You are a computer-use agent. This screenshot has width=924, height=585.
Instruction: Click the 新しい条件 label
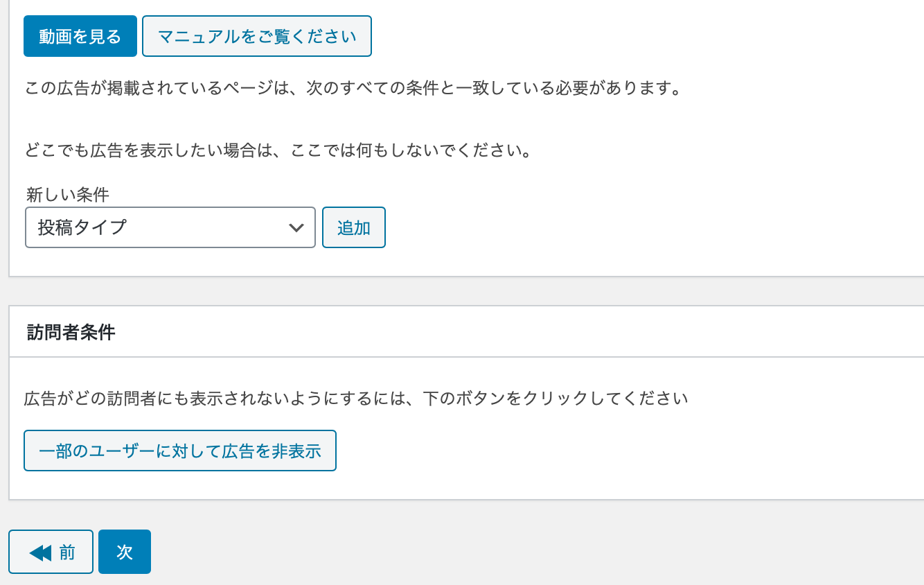pos(68,194)
